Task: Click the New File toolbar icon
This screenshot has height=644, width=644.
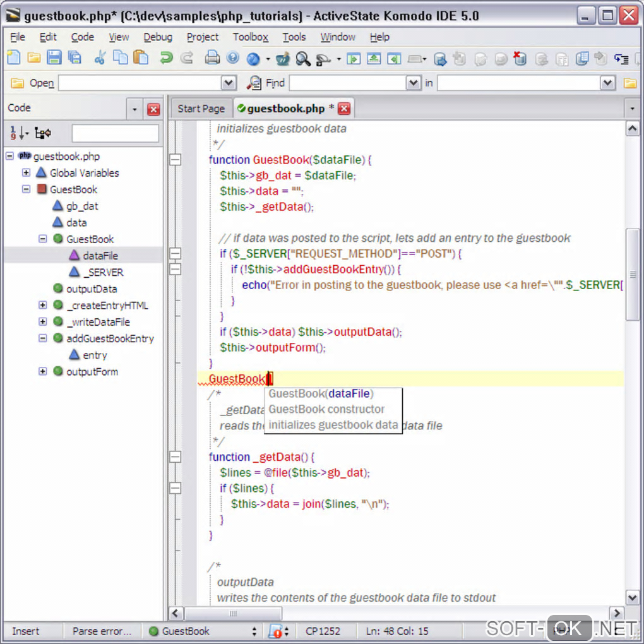Action: tap(13, 59)
